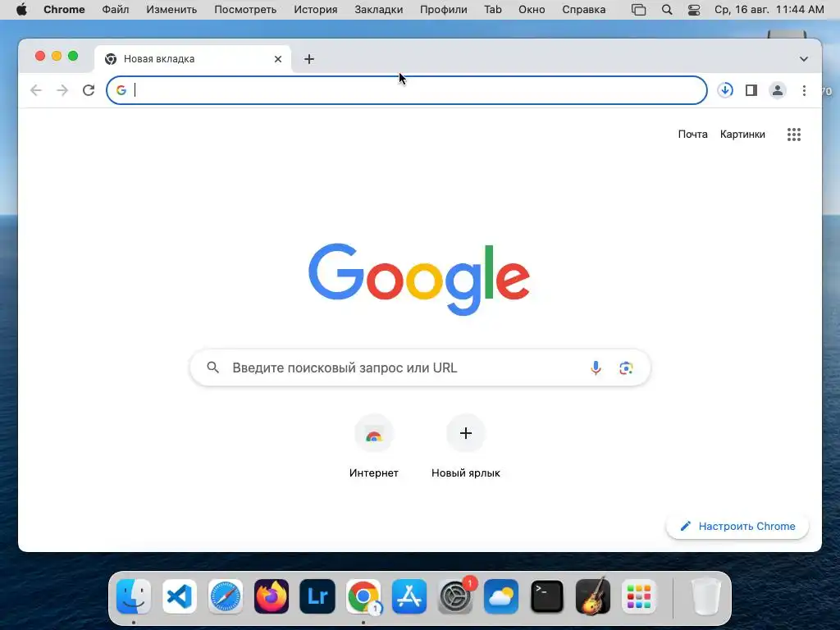Search by image with Google Lens icon
840x630 pixels.
click(x=626, y=368)
